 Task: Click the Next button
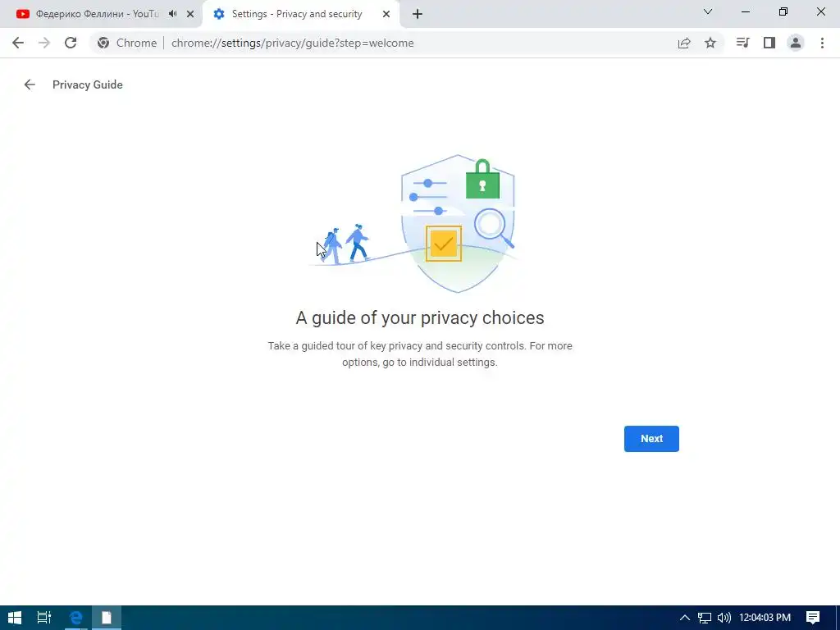tap(651, 438)
